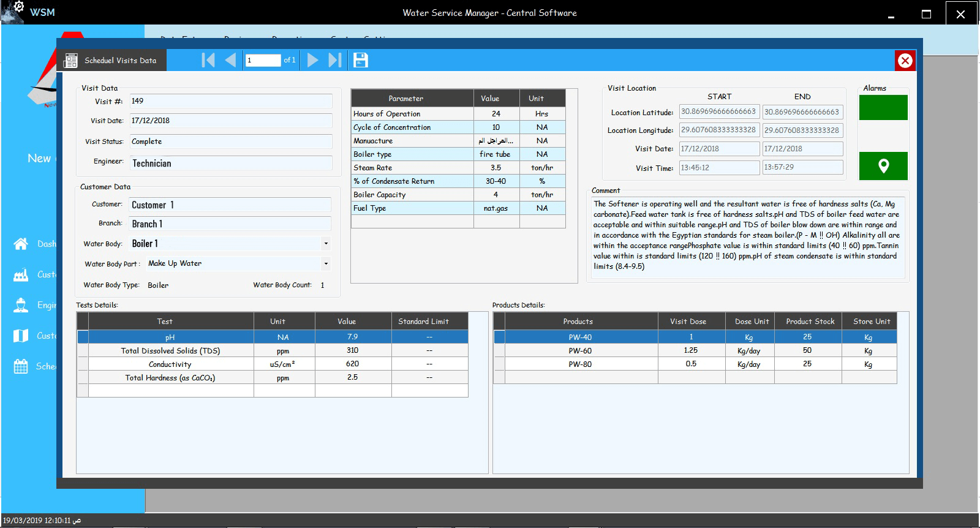Screen dimensions: 980x528
Task: Click the Standard Limit column header
Action: [423, 322]
